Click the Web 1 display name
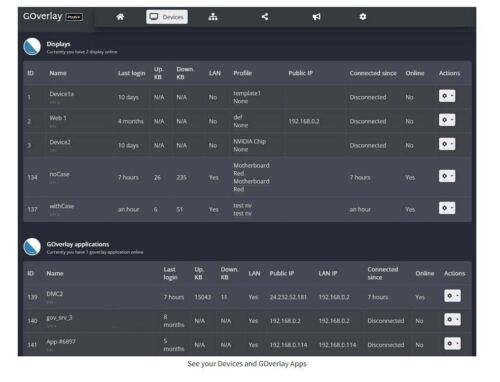Image resolution: width=500 pixels, height=382 pixels. click(58, 118)
